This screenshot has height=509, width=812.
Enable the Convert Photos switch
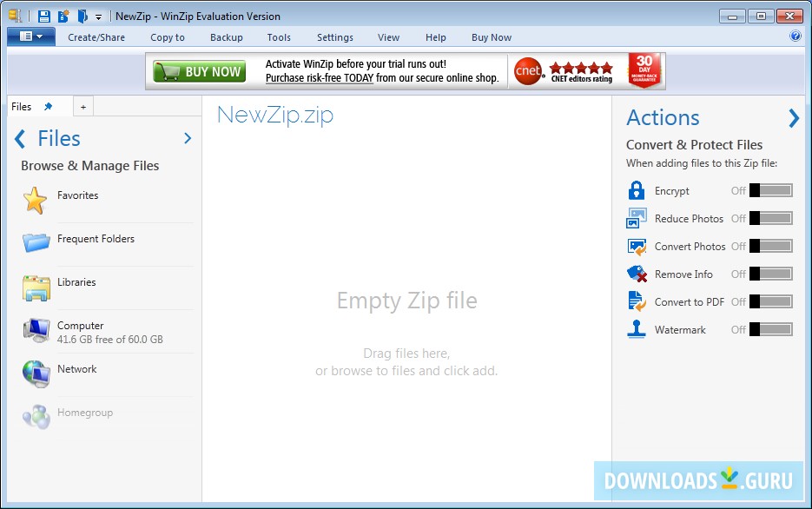771,246
